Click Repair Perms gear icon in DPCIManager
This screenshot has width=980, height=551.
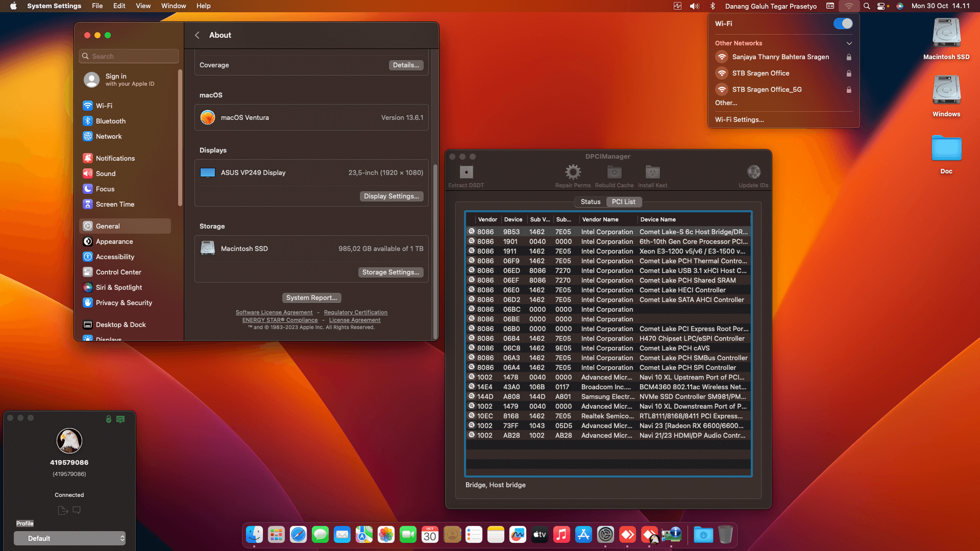pos(573,172)
